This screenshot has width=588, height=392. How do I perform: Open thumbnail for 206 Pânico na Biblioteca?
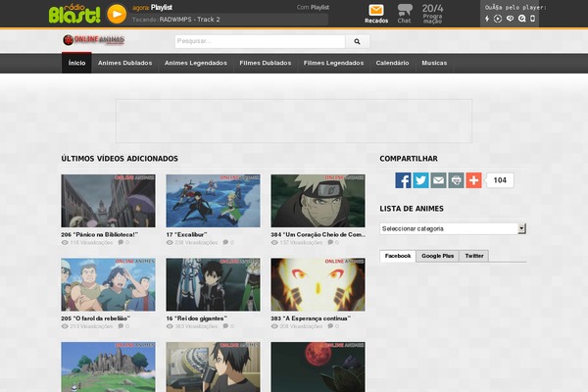pos(109,201)
